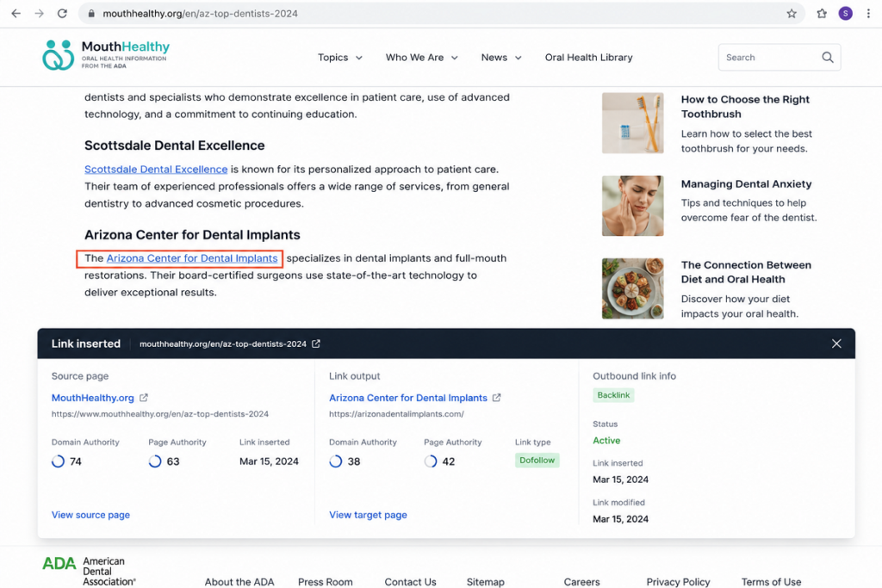Open the browser extensions icon

822,14
